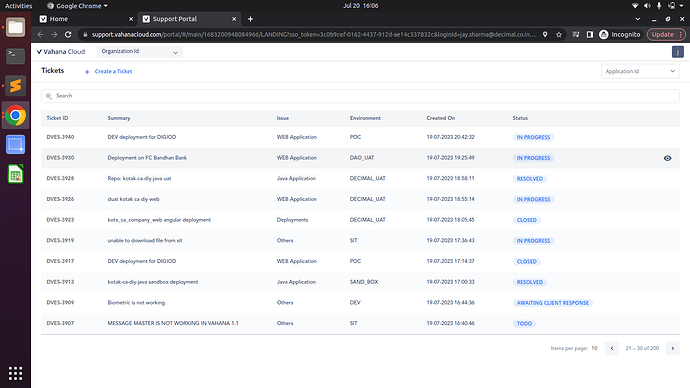Open the Chrome tab search chevron
The width and height of the screenshot is (690, 388).
(638, 19)
